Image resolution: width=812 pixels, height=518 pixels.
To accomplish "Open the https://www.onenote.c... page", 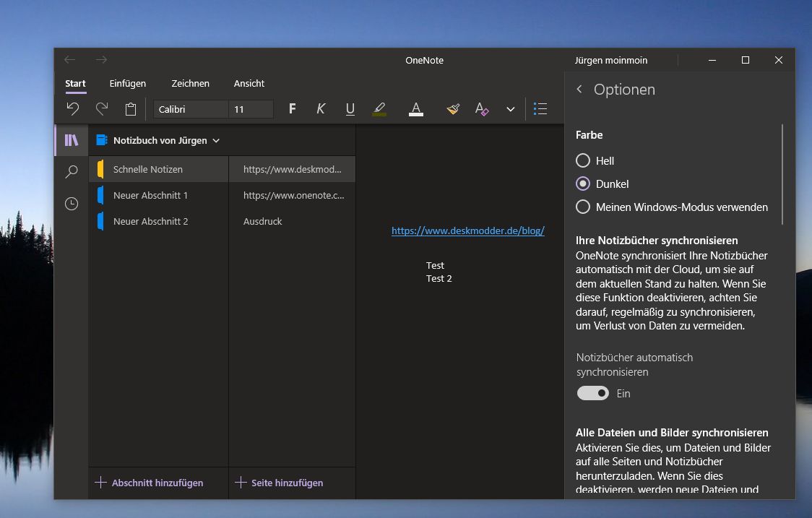I will 292,195.
